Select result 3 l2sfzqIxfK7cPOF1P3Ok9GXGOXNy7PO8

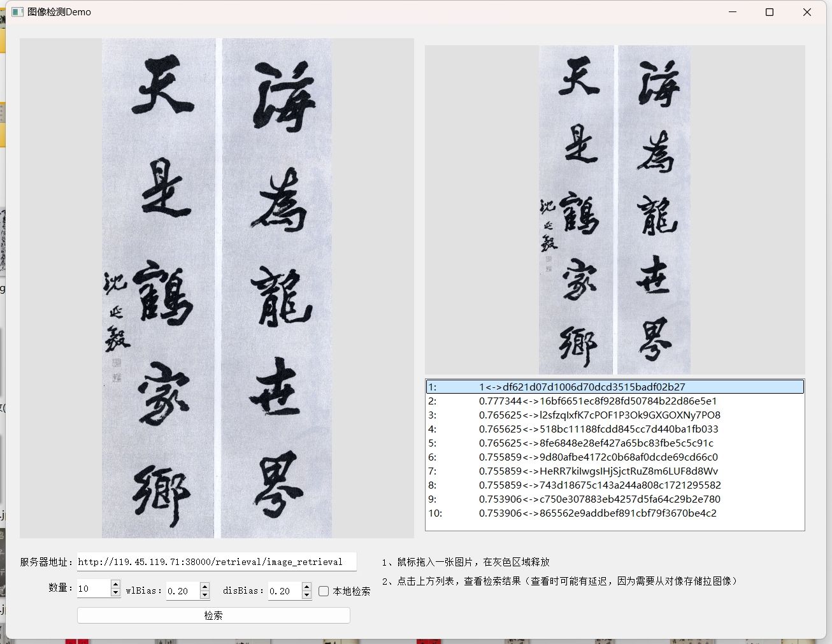(x=615, y=415)
